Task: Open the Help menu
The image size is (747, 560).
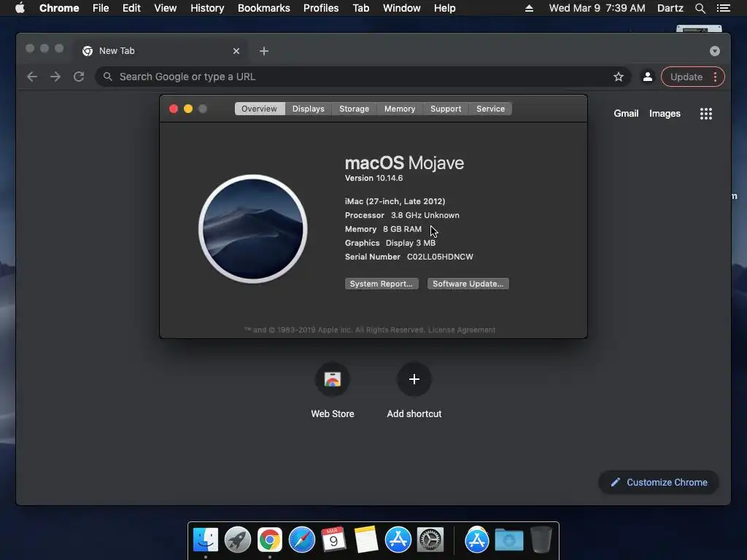Action: tap(444, 8)
